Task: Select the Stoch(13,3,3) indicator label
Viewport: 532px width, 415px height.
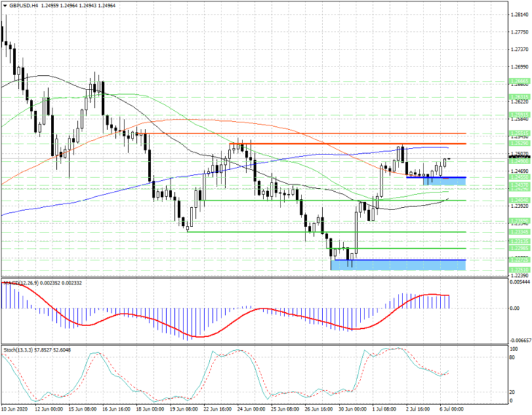Action: point(18,349)
